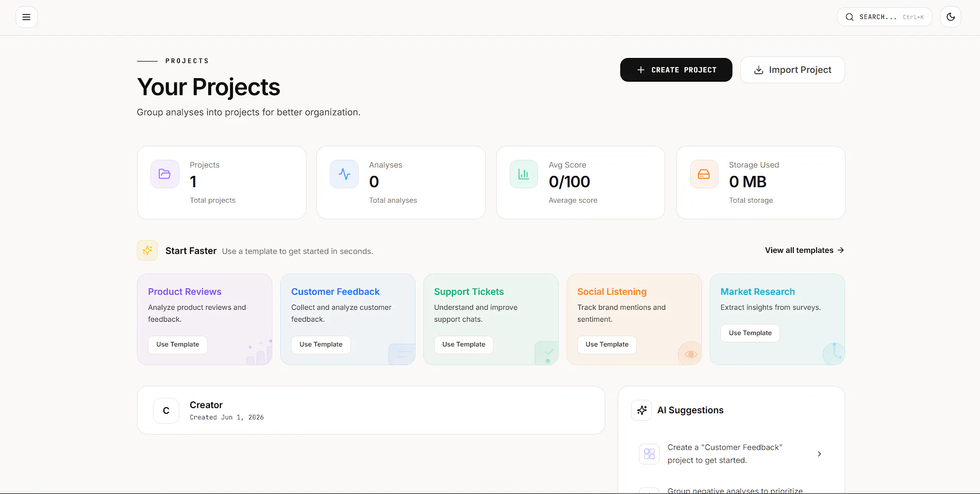
Task: Click the eye icon on Social Listening card
Action: (x=691, y=354)
